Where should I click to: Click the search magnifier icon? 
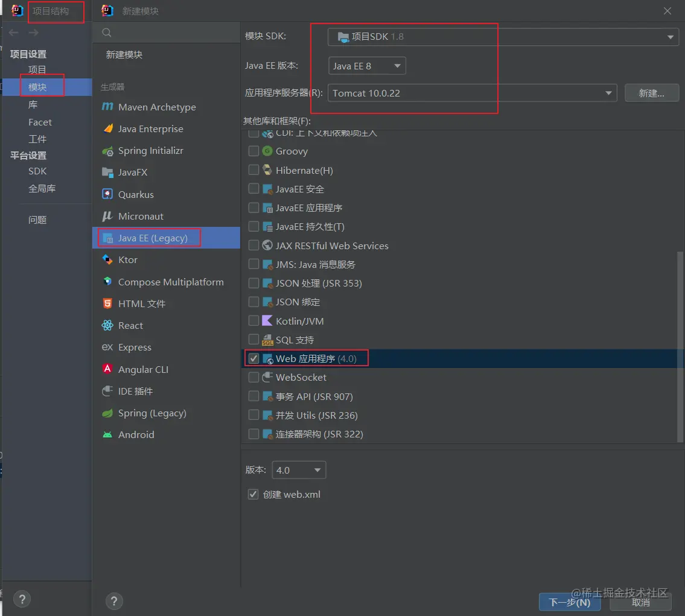pyautogui.click(x=107, y=33)
